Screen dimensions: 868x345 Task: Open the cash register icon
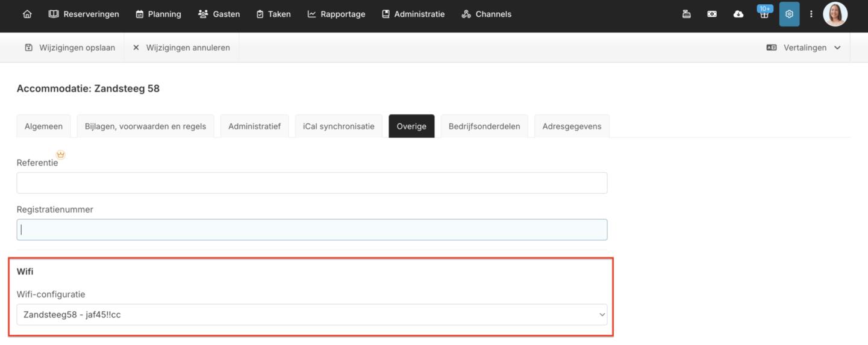[686, 14]
